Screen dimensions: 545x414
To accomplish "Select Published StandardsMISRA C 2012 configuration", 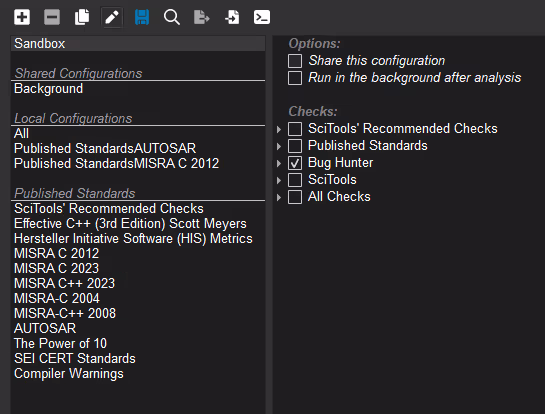I will (x=138, y=163).
